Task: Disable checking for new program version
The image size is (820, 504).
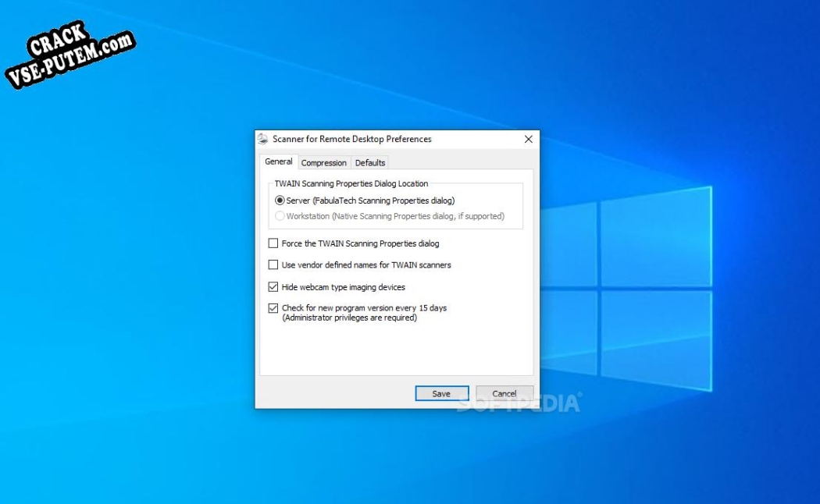Action: pos(274,309)
